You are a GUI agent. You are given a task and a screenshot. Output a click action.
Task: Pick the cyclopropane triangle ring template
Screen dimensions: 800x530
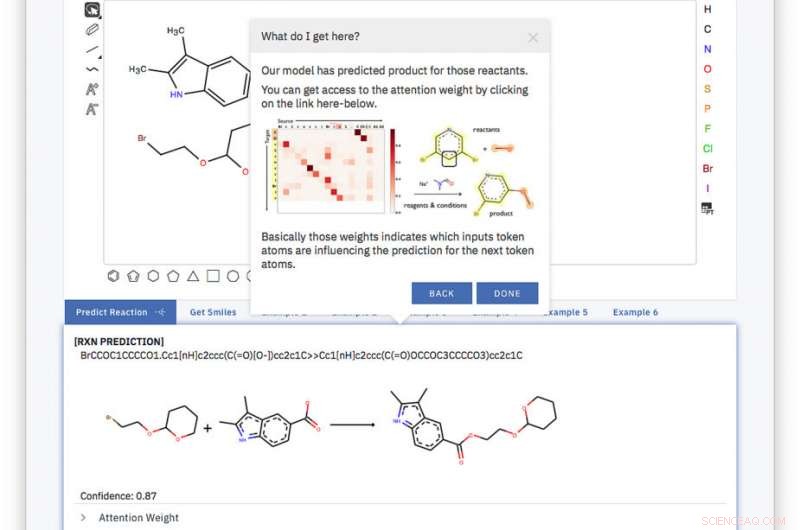[193, 276]
